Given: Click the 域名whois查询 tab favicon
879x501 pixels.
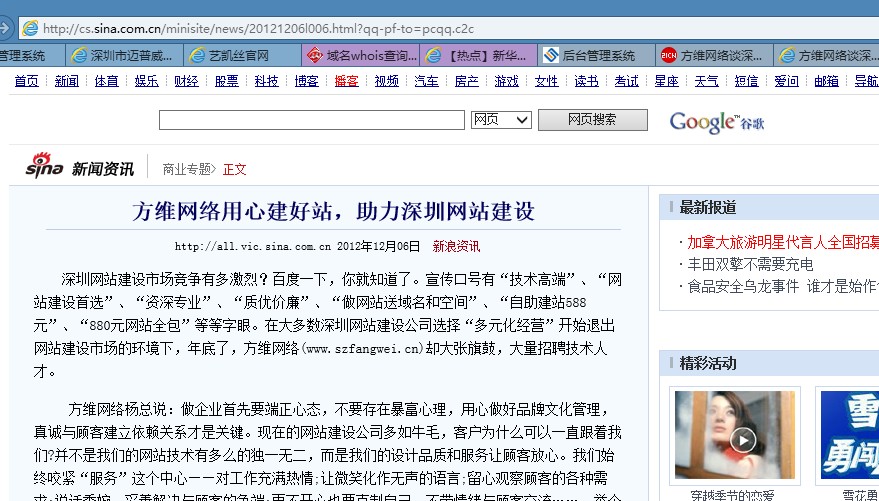Looking at the screenshot, I should point(315,55).
